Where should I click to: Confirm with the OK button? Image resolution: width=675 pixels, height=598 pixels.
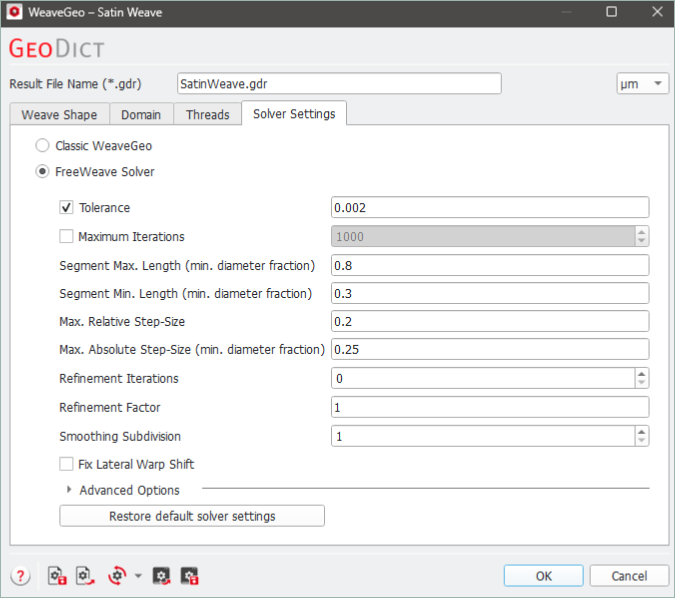coord(544,576)
